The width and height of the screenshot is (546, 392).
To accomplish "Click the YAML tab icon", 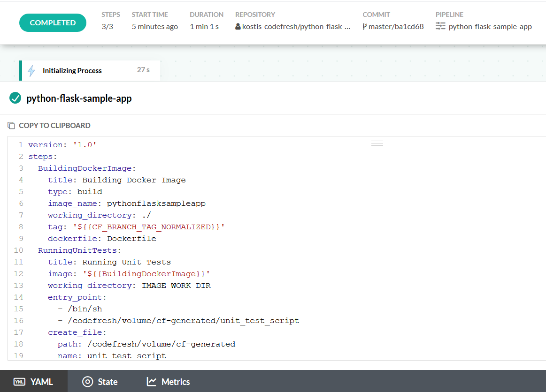I will tap(19, 382).
